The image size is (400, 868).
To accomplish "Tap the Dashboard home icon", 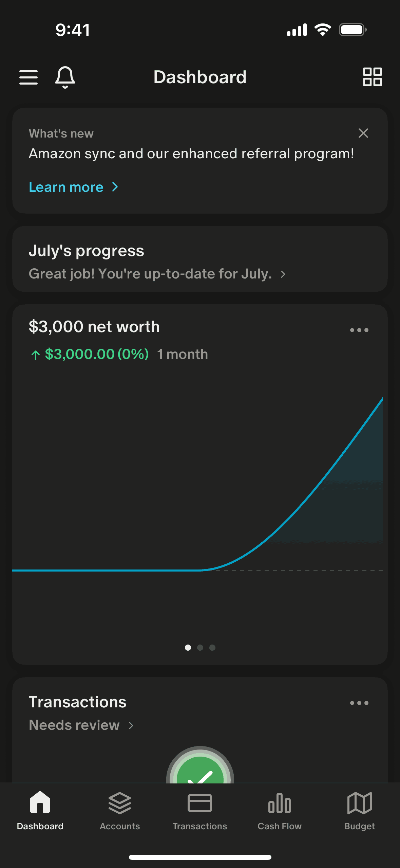I will (x=40, y=803).
